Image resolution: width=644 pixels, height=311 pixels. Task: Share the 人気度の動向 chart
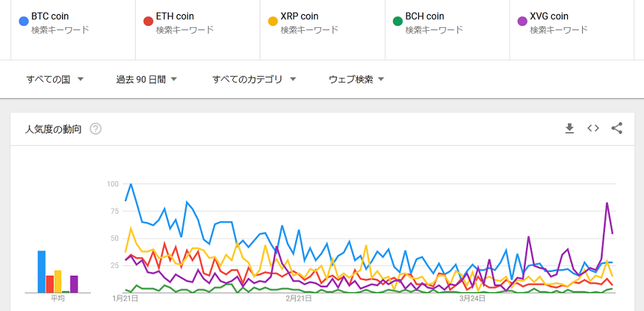pos(617,128)
